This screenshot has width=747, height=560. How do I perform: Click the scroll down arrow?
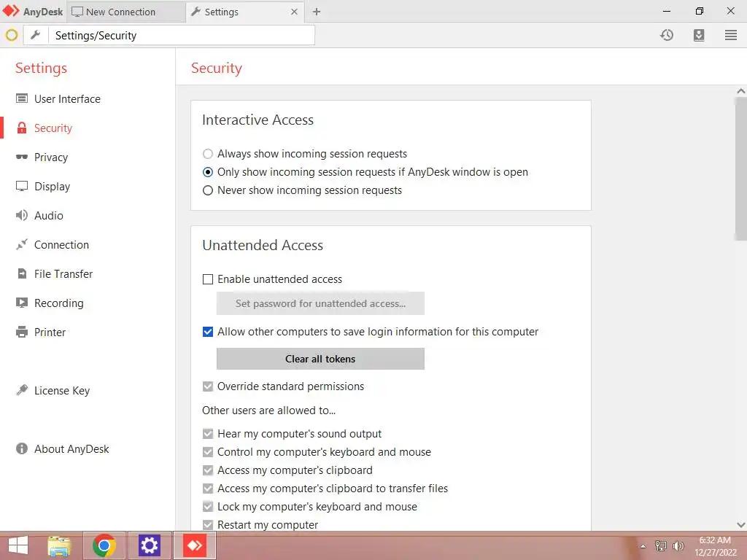click(x=741, y=525)
